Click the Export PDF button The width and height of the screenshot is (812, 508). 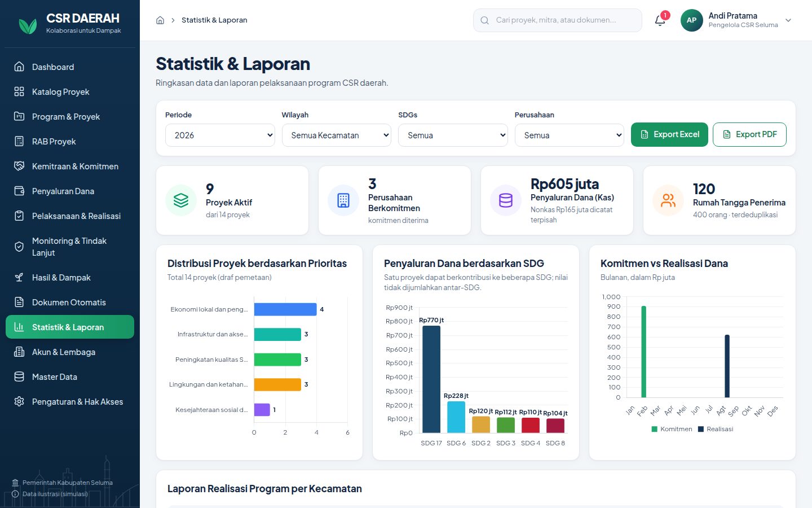tap(749, 134)
